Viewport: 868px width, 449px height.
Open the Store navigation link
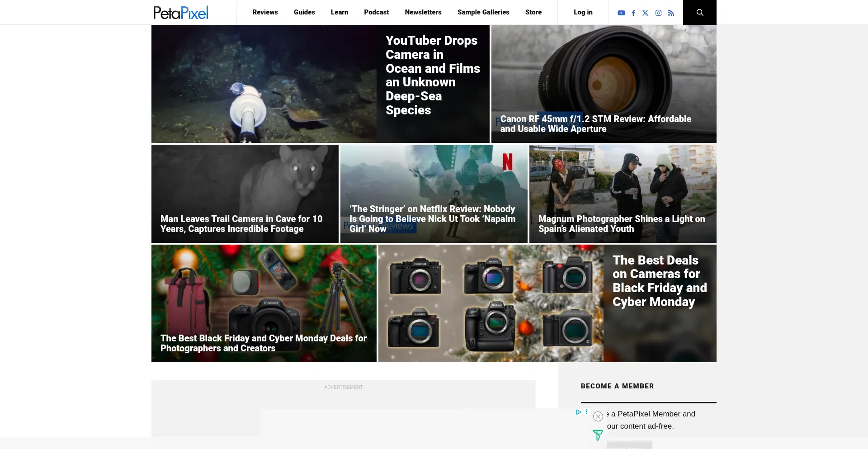point(533,12)
